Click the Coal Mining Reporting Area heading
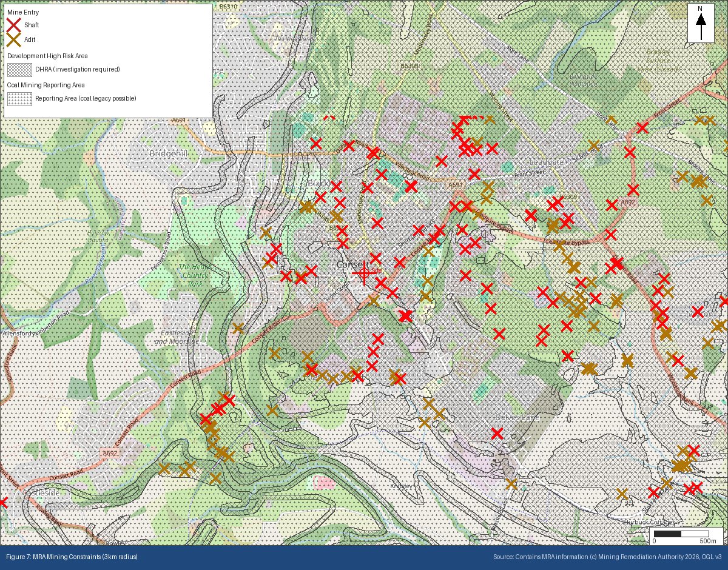Screen dimensions: 728x570 pyautogui.click(x=45, y=85)
